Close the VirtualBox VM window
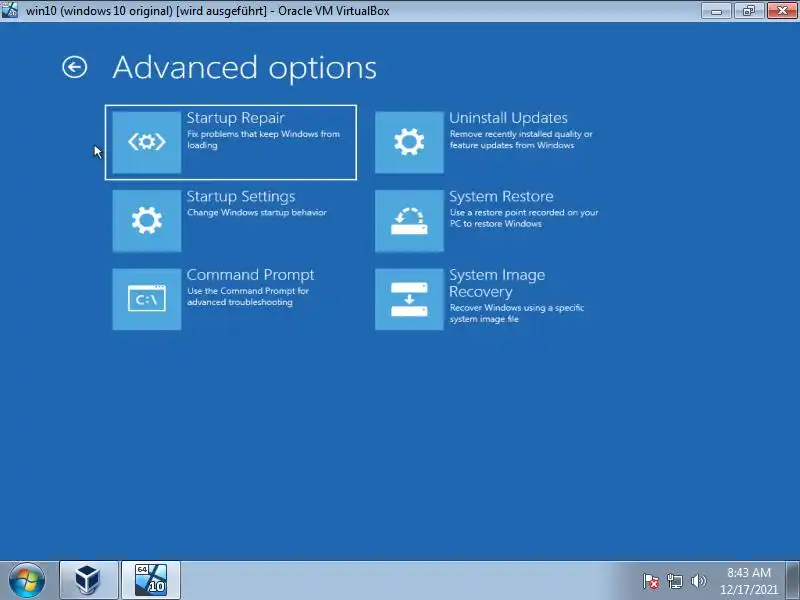Image resolution: width=800 pixels, height=600 pixels. coord(782,11)
